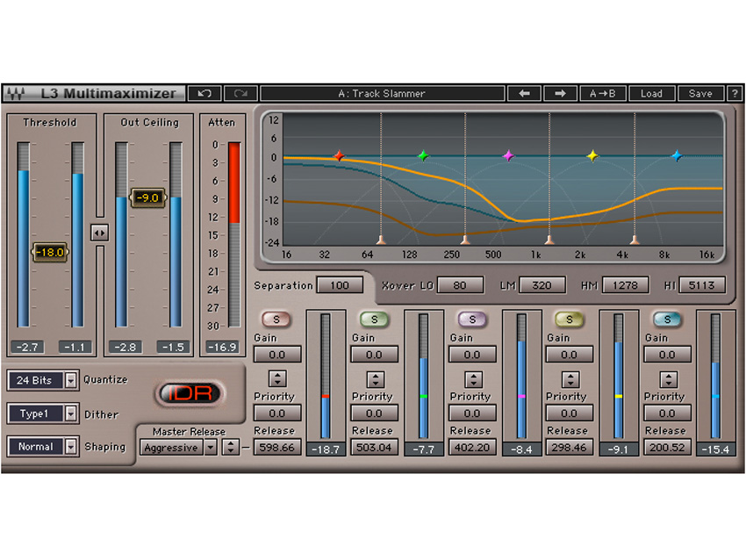Click the threshold/ceiling link arrows button
The image size is (746, 560).
point(99,233)
